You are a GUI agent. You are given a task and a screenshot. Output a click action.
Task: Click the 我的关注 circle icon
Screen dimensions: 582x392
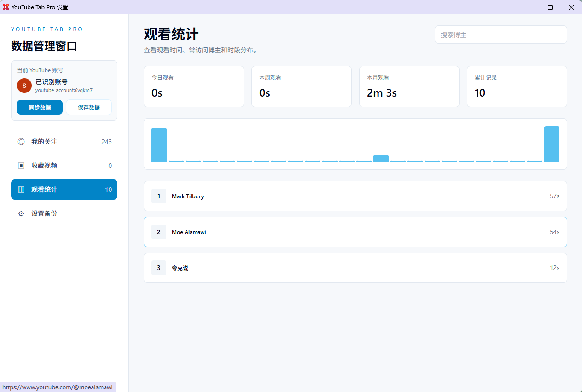[21, 142]
